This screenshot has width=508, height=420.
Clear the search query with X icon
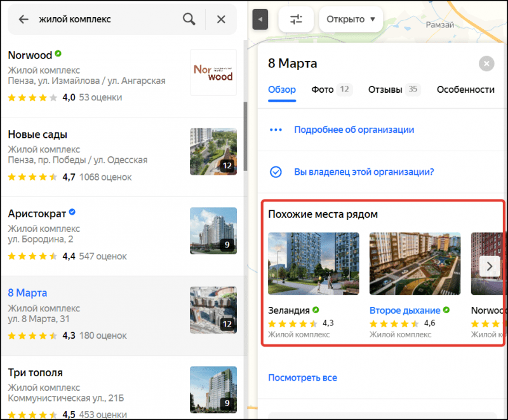tap(221, 19)
